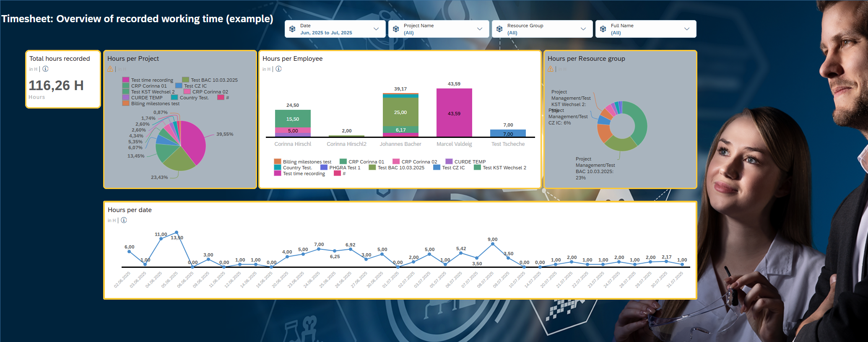
Task: Click the info icon in Hours per date
Action: [124, 220]
